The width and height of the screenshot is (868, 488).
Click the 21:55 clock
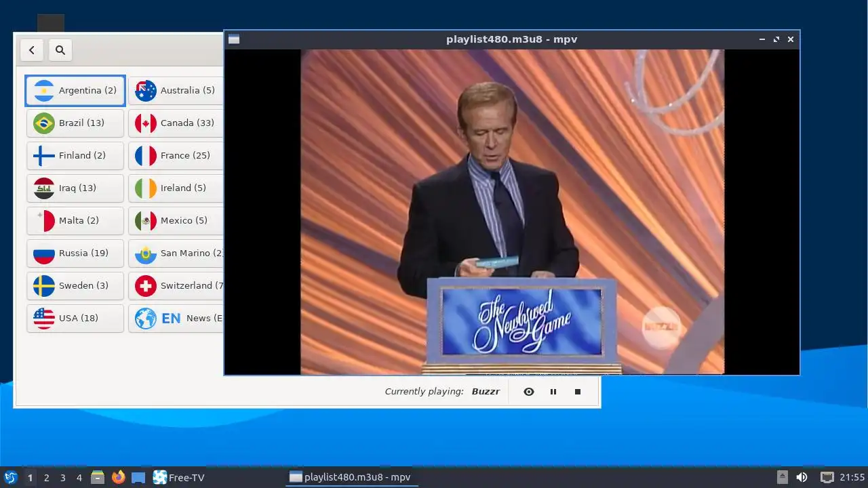pyautogui.click(x=852, y=477)
